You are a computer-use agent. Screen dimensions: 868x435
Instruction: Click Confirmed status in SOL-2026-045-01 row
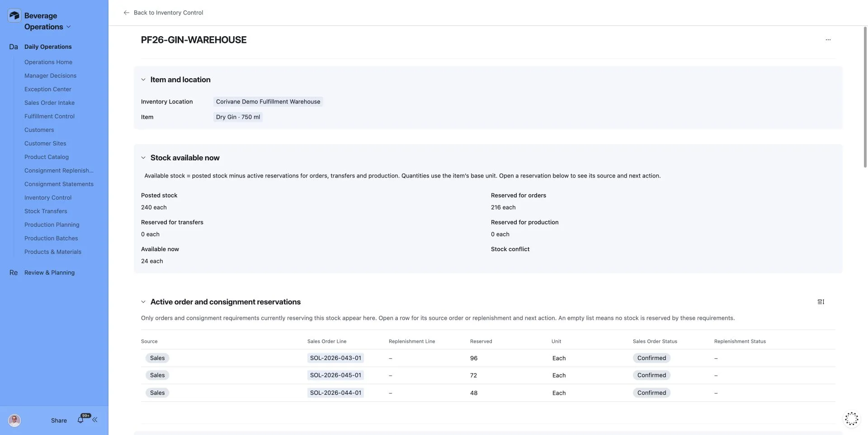(651, 375)
